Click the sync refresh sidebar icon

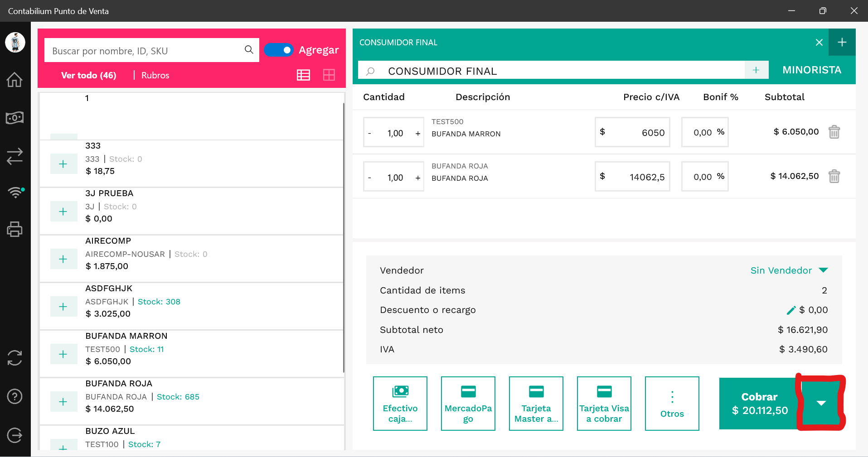pyautogui.click(x=15, y=358)
